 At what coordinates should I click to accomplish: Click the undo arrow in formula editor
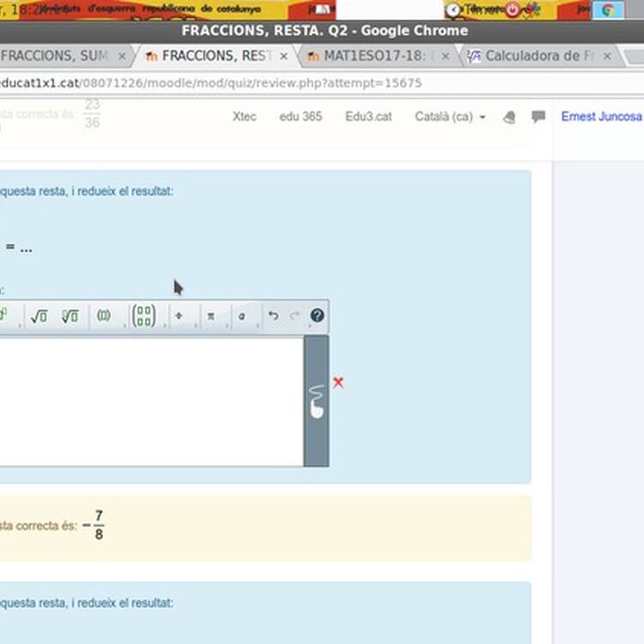(x=274, y=315)
